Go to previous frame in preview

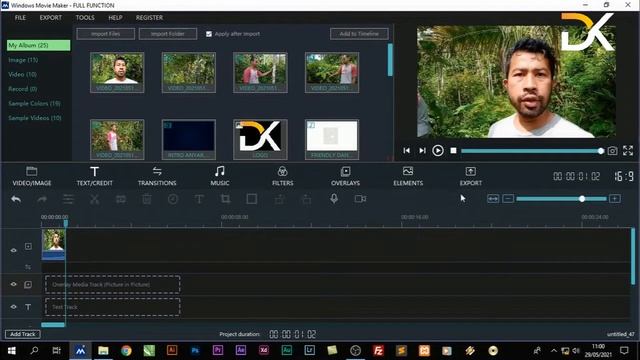coord(407,151)
